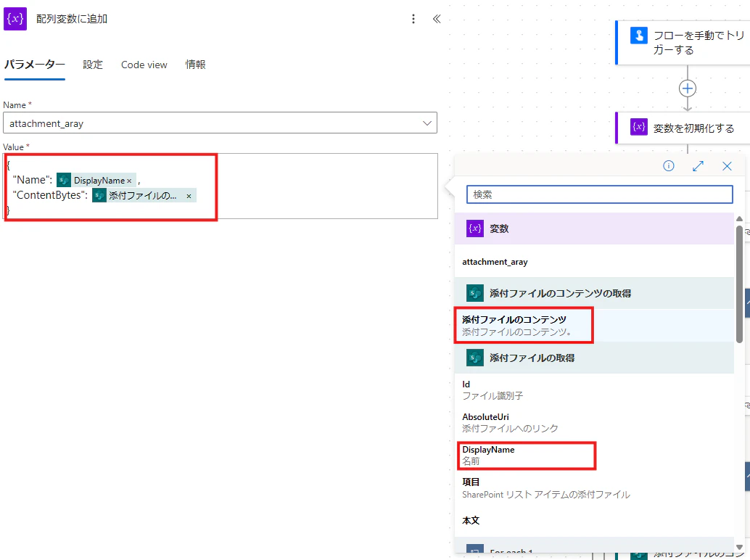Click SharePoint icon in 添付ファイルのコンテンツの取得 header
750x560 pixels.
point(475,293)
